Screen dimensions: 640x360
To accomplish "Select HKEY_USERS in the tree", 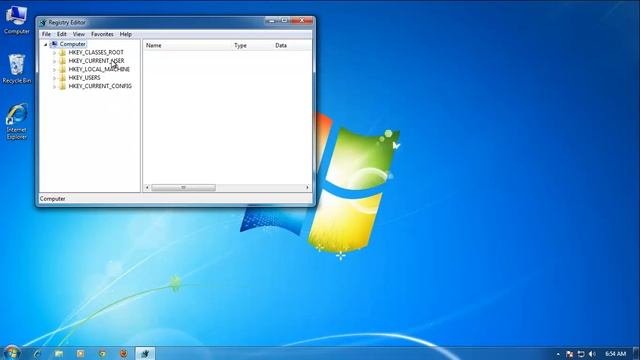I will pos(84,78).
